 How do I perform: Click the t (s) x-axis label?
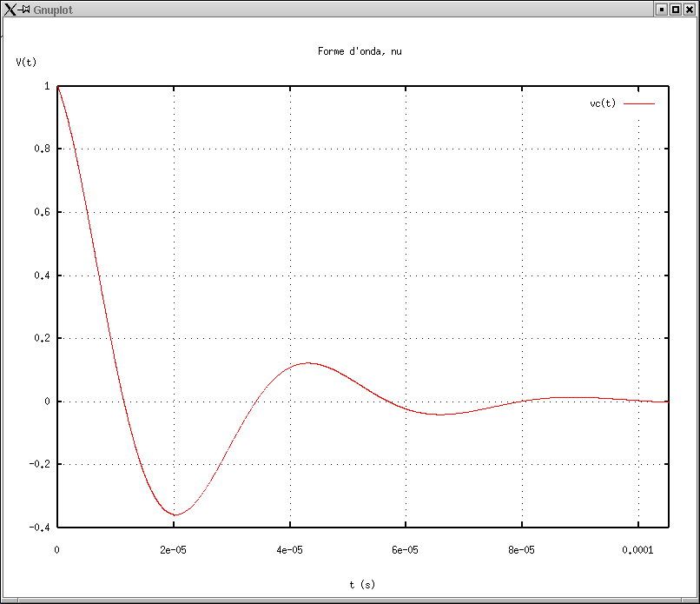click(362, 585)
